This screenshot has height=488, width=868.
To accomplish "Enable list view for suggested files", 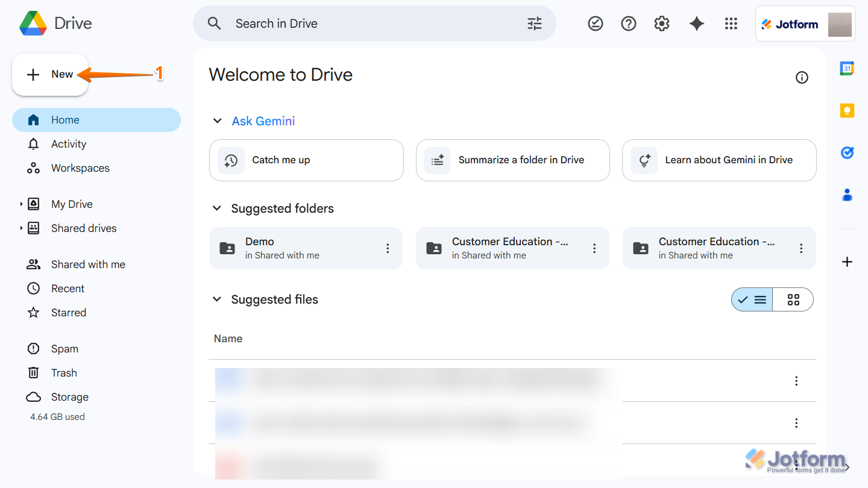I will 752,299.
